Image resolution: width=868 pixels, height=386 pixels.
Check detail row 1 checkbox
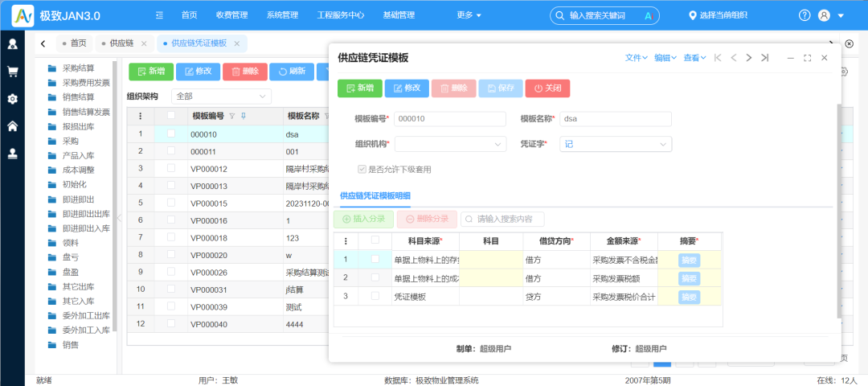pos(375,259)
